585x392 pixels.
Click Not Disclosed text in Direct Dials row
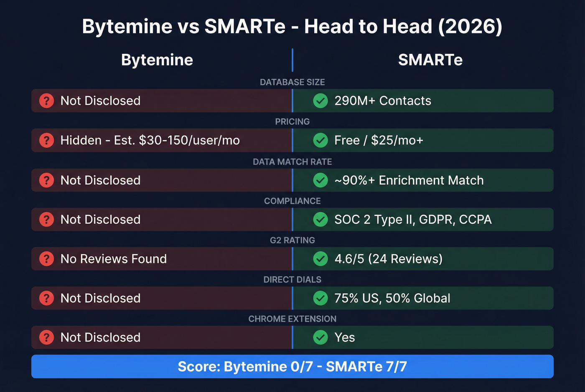pyautogui.click(x=100, y=298)
